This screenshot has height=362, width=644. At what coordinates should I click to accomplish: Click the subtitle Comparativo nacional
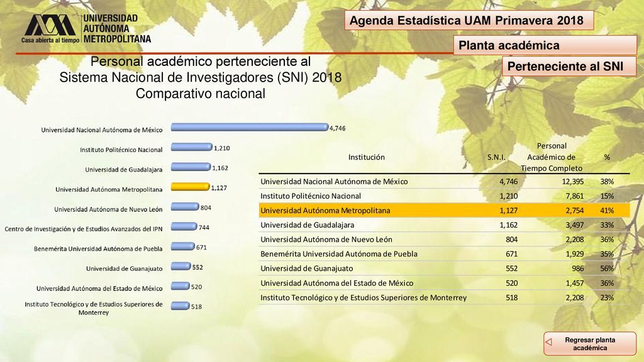coord(201,94)
